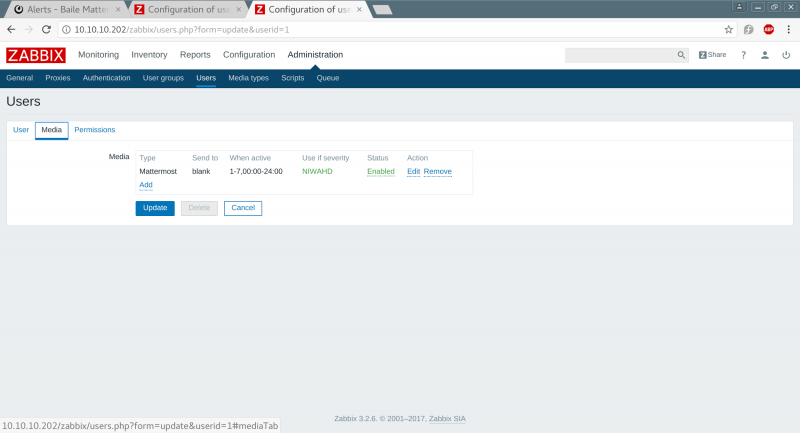This screenshot has width=800, height=433.
Task: Click the search magnifier icon
Action: pyautogui.click(x=682, y=55)
